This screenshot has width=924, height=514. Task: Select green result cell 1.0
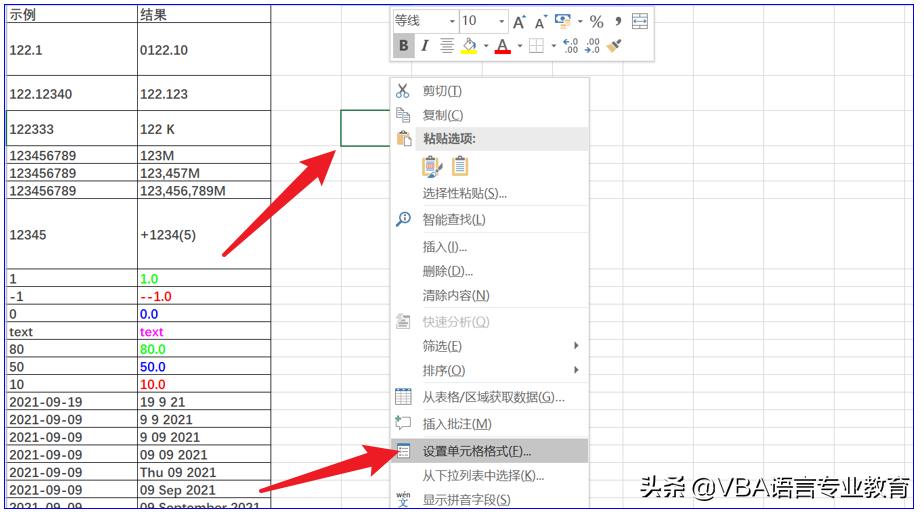tap(204, 278)
